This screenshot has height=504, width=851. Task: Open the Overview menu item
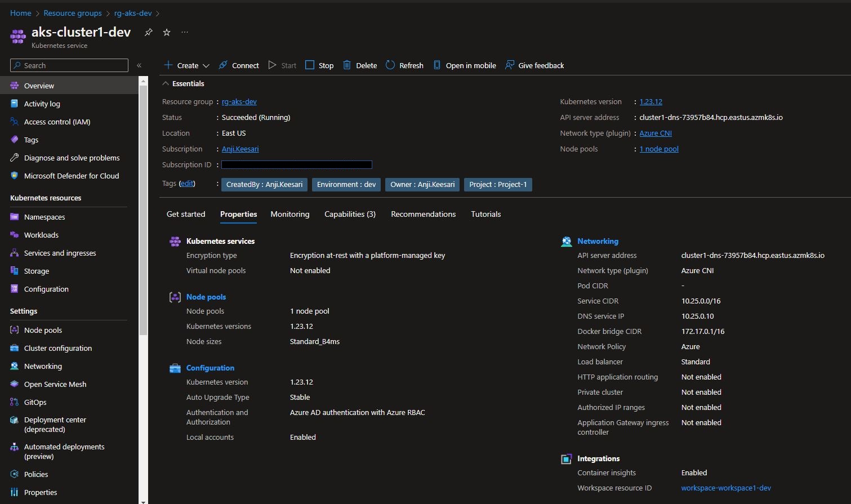tap(69, 86)
